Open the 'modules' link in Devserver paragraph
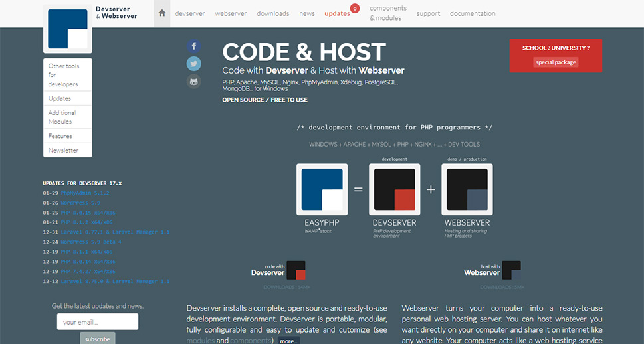 coord(201,341)
